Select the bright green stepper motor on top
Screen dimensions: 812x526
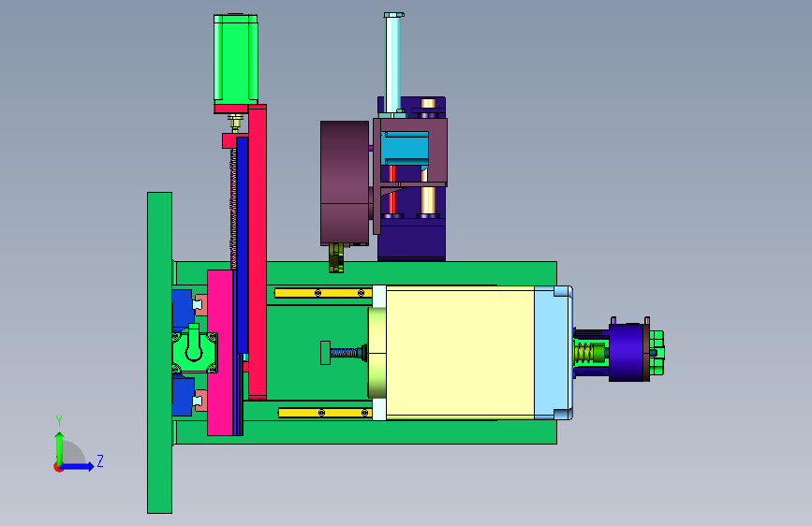pos(236,58)
